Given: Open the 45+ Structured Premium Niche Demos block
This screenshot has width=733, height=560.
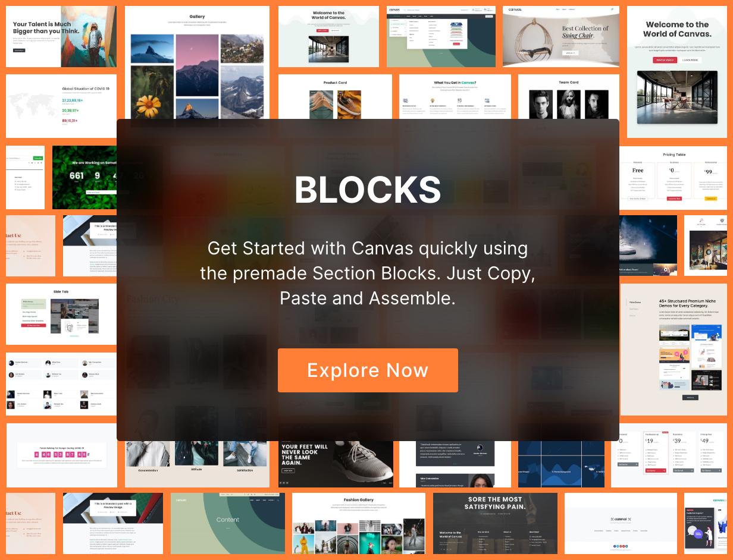Looking at the screenshot, I should click(x=674, y=350).
